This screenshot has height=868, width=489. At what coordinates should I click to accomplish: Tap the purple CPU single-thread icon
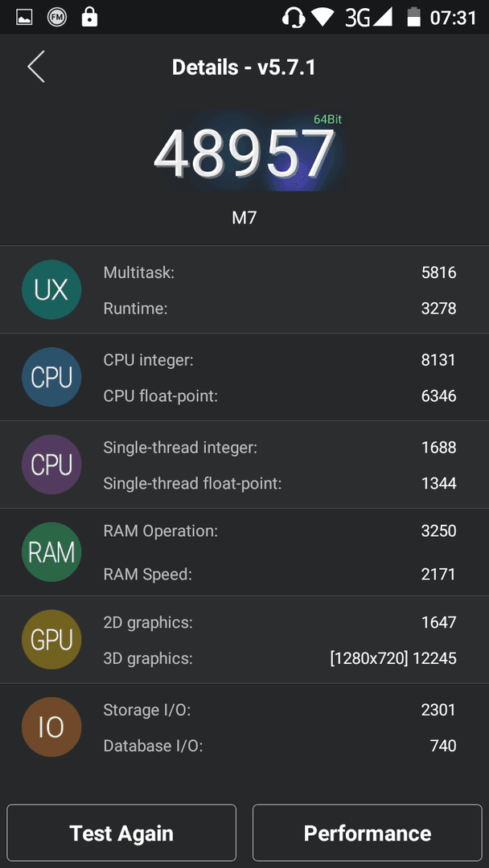point(51,465)
